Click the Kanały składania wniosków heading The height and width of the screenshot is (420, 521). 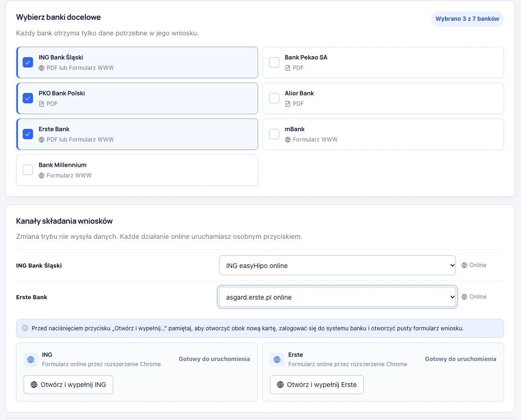[65, 221]
